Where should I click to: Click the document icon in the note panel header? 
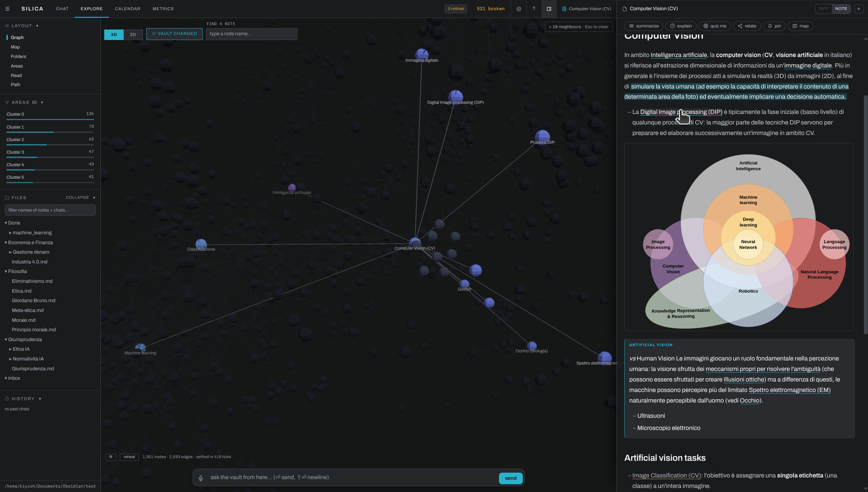pyautogui.click(x=625, y=9)
